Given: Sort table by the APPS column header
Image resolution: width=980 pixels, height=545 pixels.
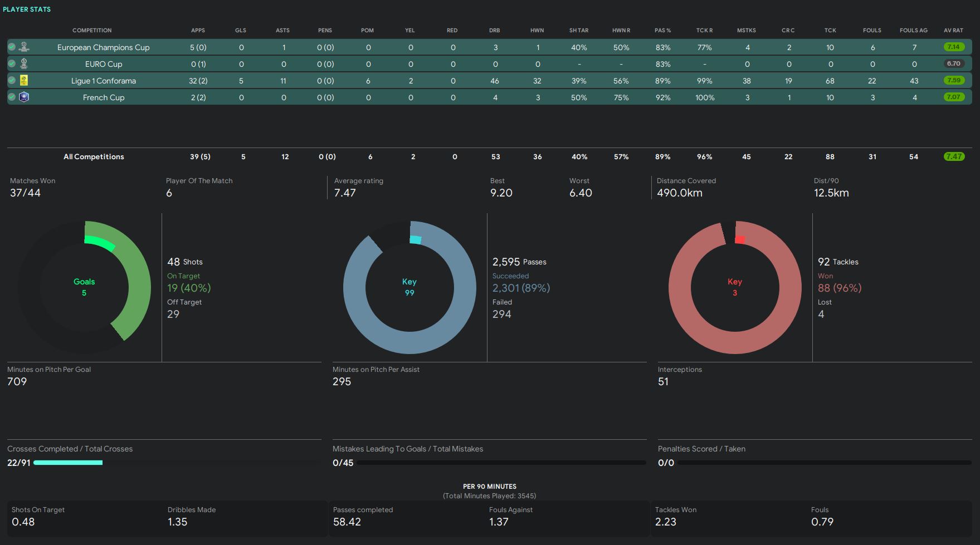Looking at the screenshot, I should (x=198, y=30).
